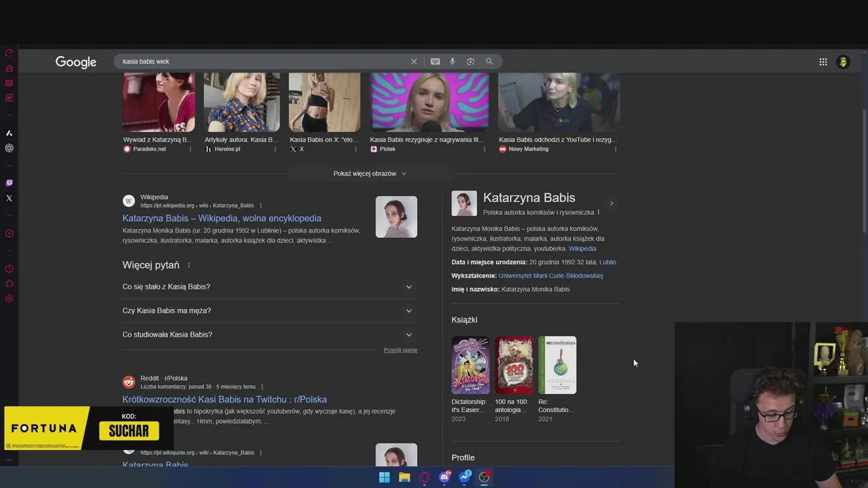This screenshot has width=868, height=488.
Task: Open three-dot menu for Wikipedia result
Action: coord(261,205)
